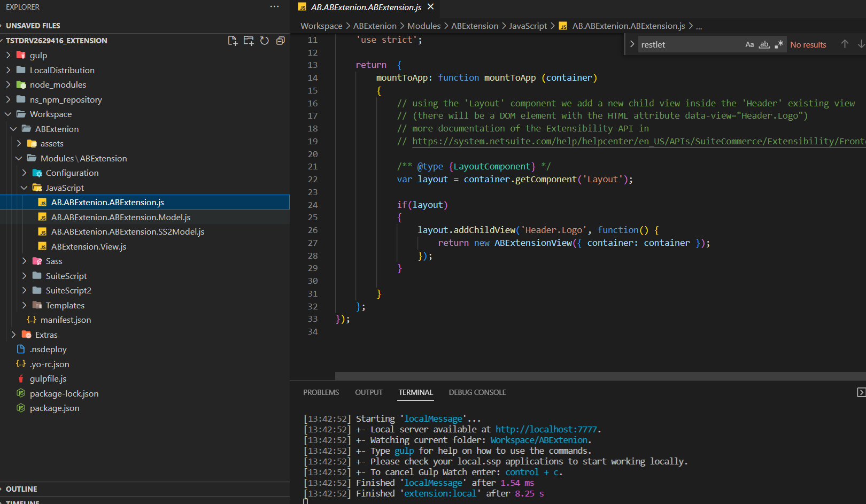866x504 pixels.
Task: Click JavaScript in the breadcrumb
Action: point(528,26)
